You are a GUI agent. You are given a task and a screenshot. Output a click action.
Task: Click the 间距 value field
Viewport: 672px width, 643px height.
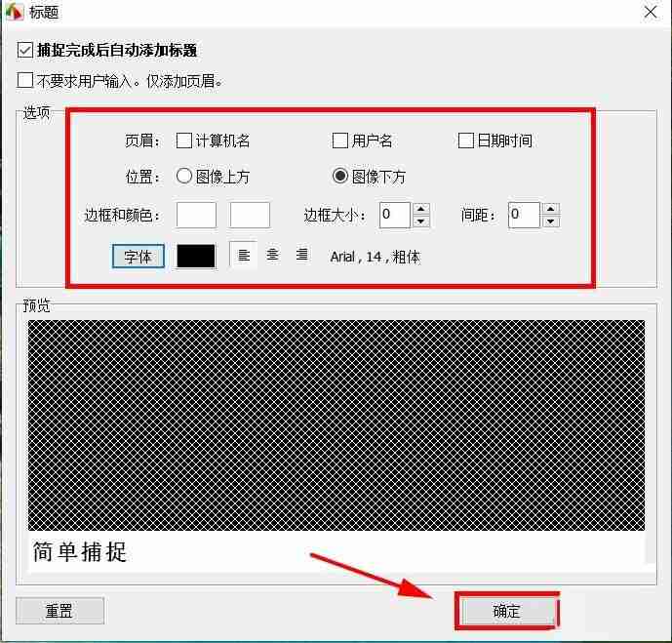(524, 216)
